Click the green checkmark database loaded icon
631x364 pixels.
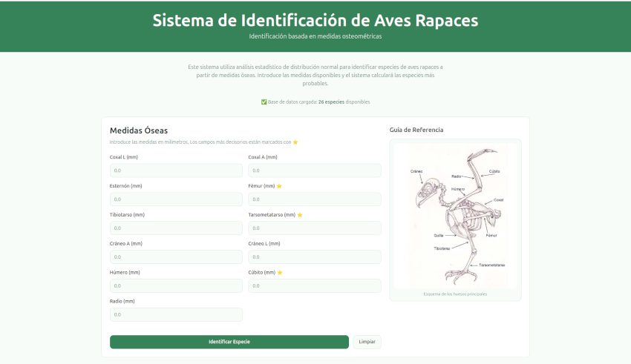pos(264,102)
